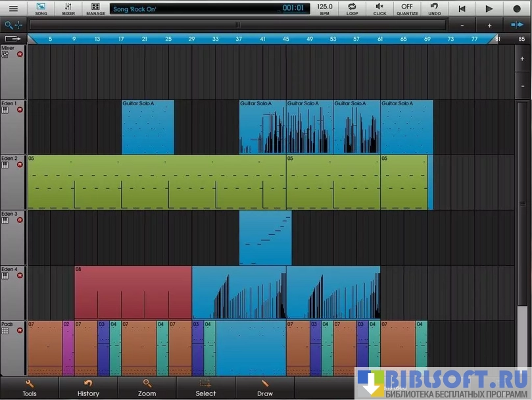Open Eden 2 keyboard instrument icon
This screenshot has width=532, height=400.
5,165
